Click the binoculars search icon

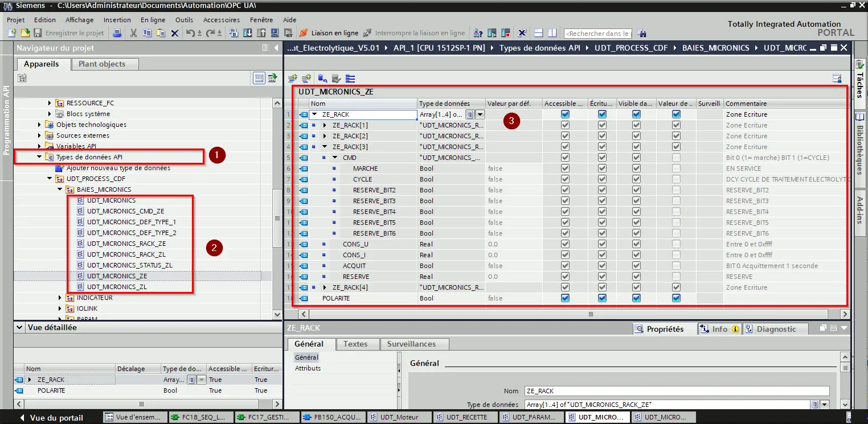[x=641, y=33]
